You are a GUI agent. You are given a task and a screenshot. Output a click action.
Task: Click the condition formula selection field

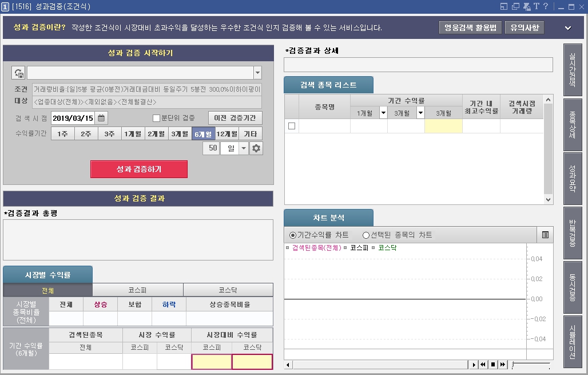click(x=141, y=73)
